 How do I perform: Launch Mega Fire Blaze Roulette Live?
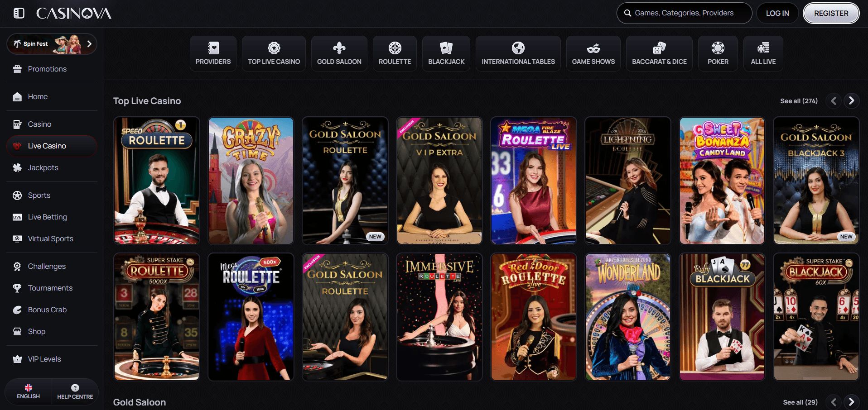[x=534, y=181]
